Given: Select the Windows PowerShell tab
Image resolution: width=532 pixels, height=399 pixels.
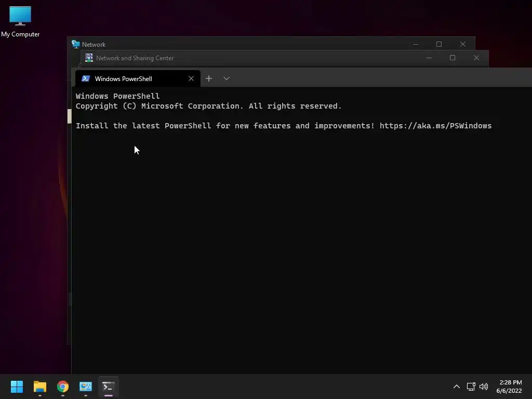Looking at the screenshot, I should 138,79.
